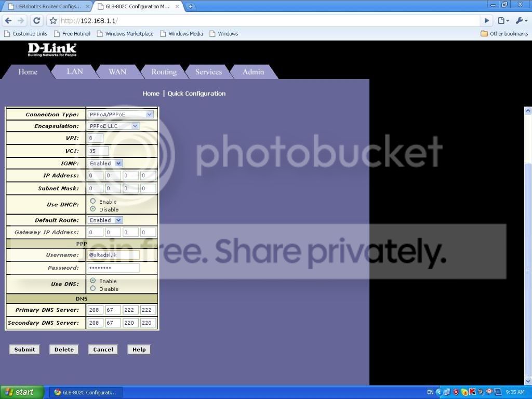
Task: Click the Submit button
Action: 24,350
